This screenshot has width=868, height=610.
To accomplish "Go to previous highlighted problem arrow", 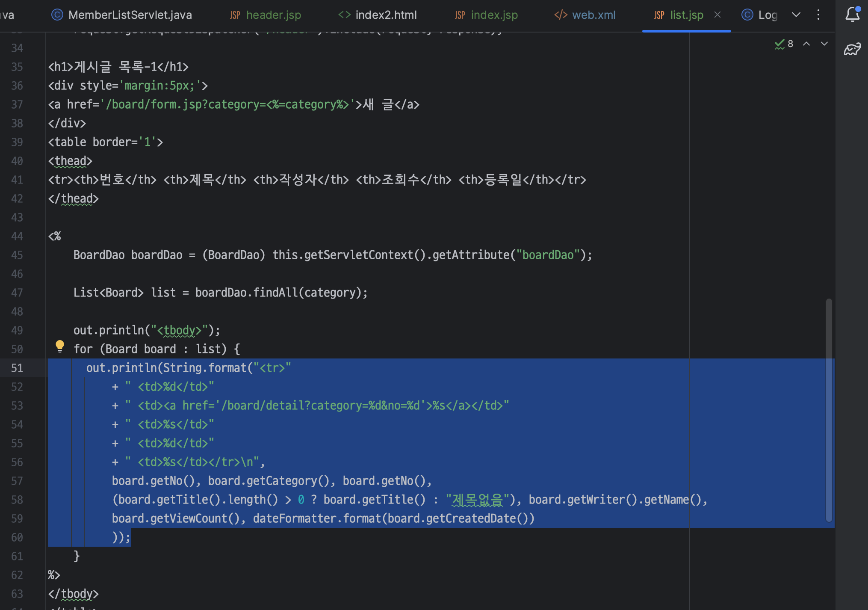I will [806, 44].
